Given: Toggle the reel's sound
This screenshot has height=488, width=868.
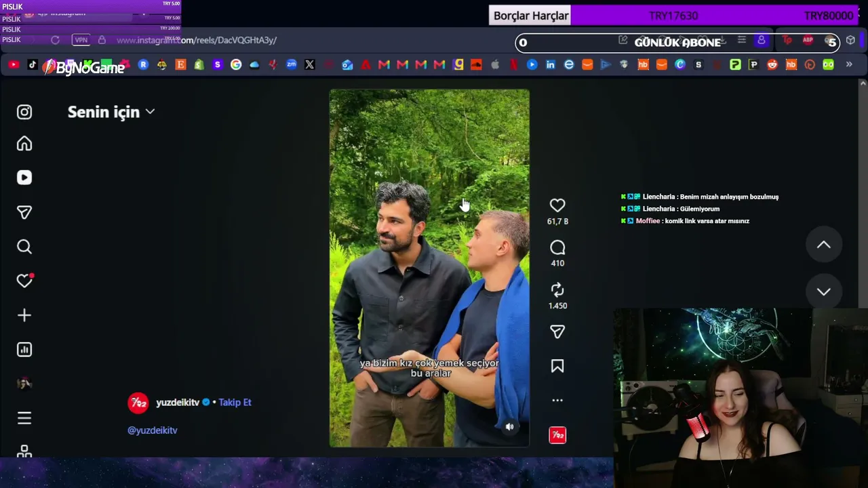Looking at the screenshot, I should [510, 426].
